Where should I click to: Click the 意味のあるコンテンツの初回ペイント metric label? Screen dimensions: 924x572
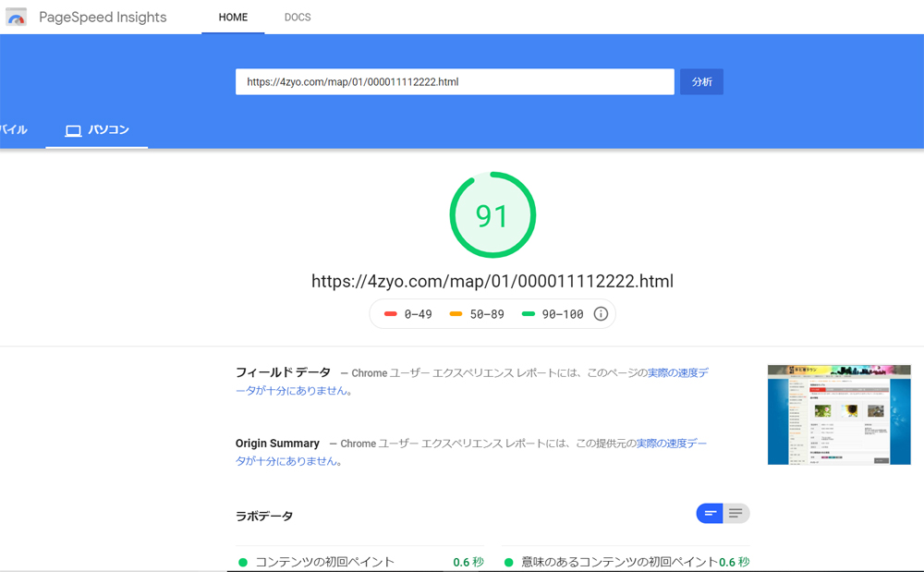[619, 562]
